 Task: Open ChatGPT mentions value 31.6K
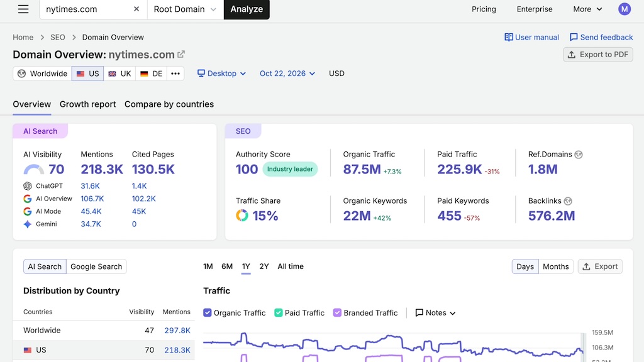90,186
